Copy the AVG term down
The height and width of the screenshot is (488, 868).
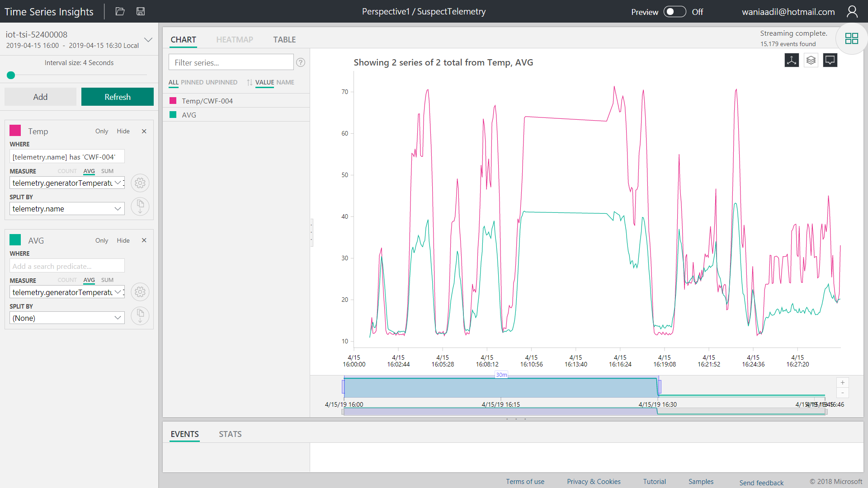click(140, 315)
